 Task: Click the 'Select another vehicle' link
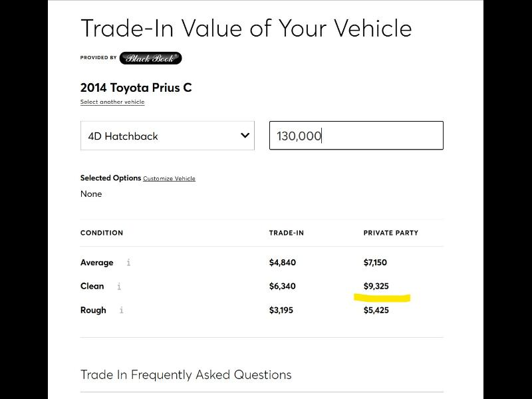click(112, 102)
